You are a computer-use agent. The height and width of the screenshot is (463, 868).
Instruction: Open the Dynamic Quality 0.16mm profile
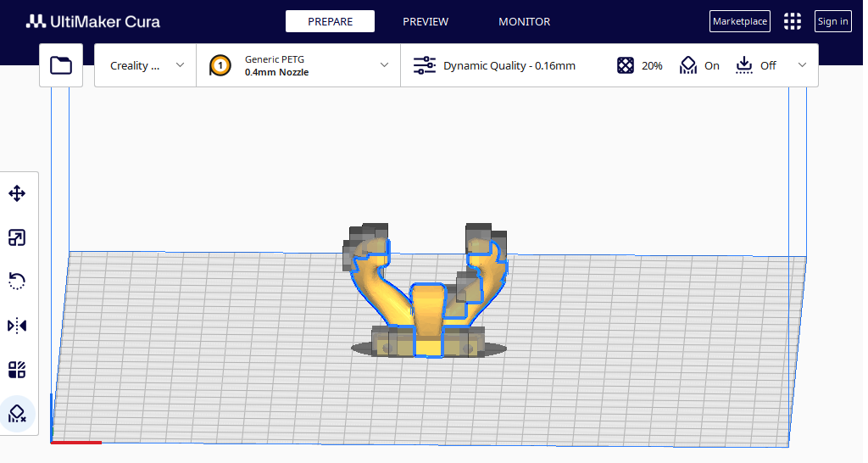pos(509,65)
